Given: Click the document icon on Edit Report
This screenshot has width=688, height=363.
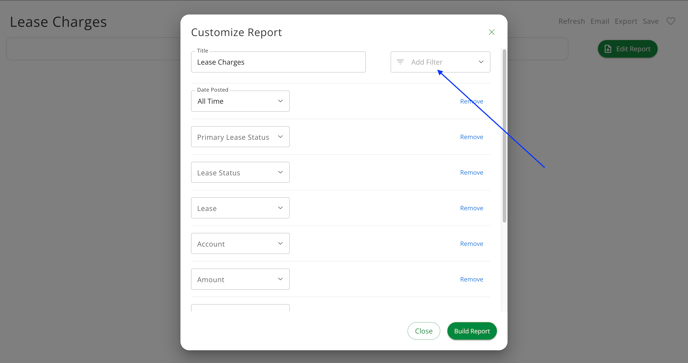Looking at the screenshot, I should coord(608,49).
